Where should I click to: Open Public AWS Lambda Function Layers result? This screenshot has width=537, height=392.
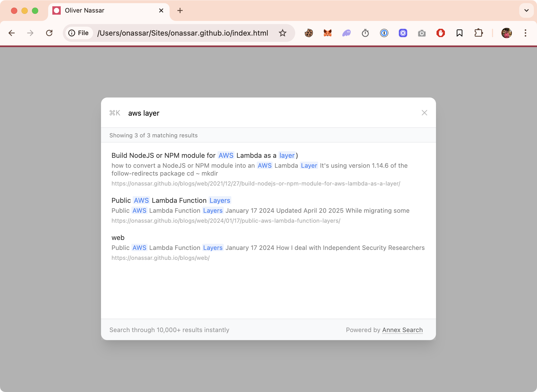(171, 200)
